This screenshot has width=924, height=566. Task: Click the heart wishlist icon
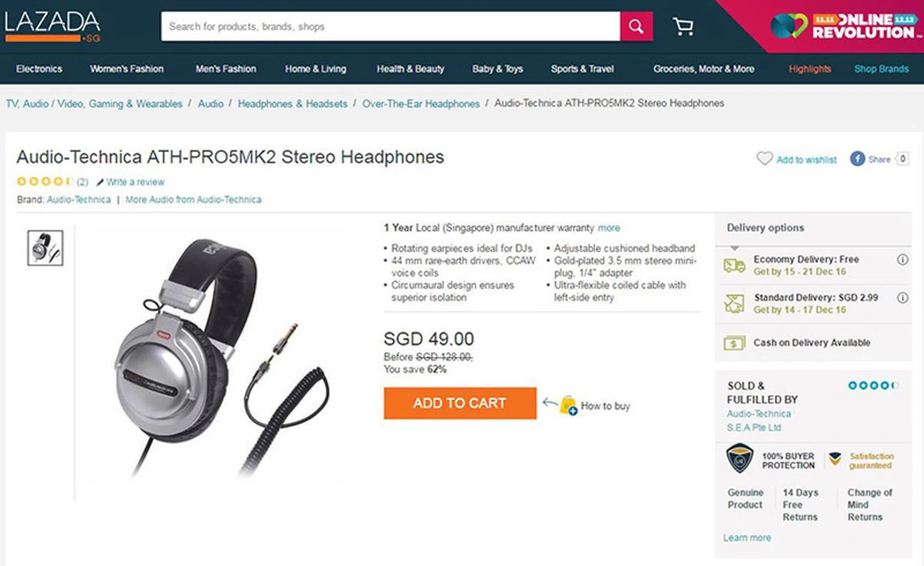tap(764, 159)
